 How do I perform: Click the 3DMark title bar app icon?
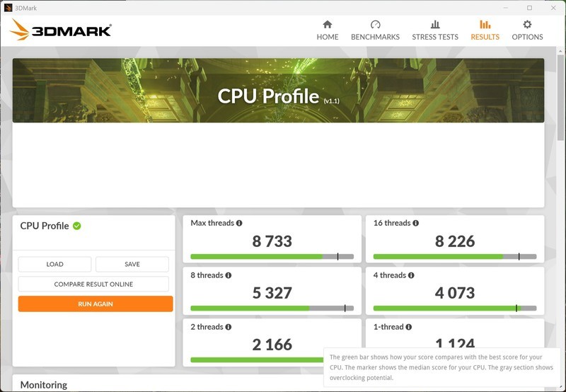8,8
